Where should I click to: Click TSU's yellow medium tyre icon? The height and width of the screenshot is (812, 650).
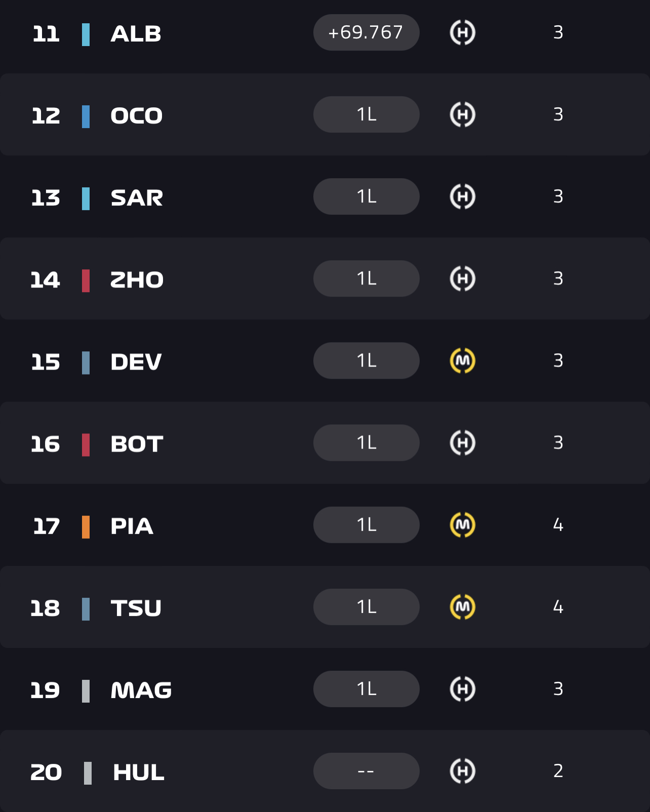(462, 607)
